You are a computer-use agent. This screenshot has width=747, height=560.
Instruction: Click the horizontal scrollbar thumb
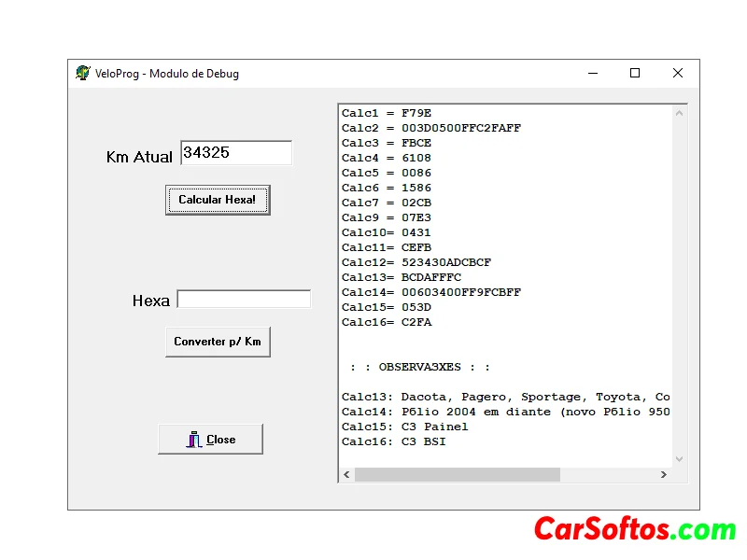click(457, 474)
